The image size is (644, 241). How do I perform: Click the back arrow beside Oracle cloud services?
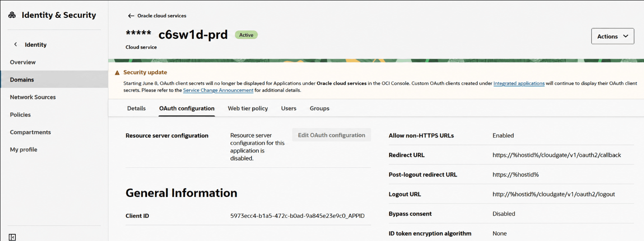click(131, 16)
